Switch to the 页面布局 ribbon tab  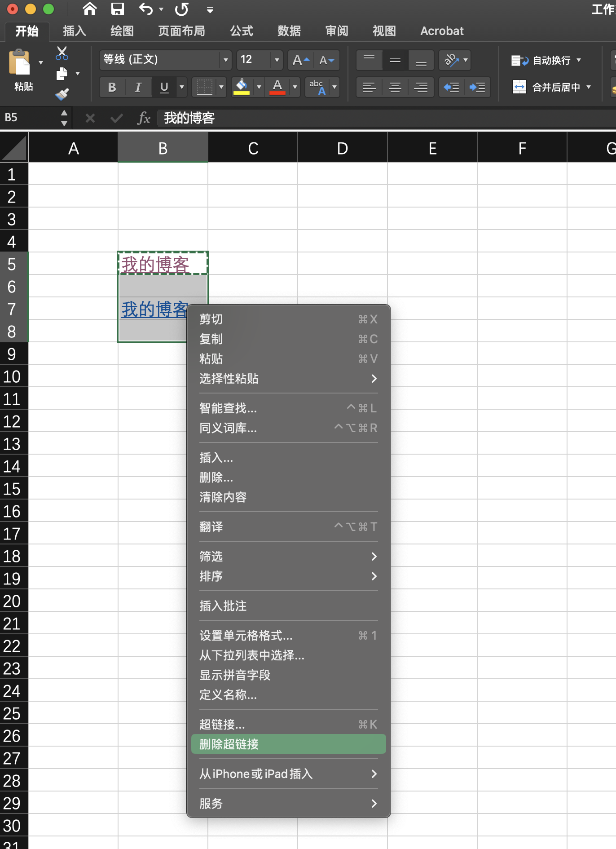coord(181,31)
